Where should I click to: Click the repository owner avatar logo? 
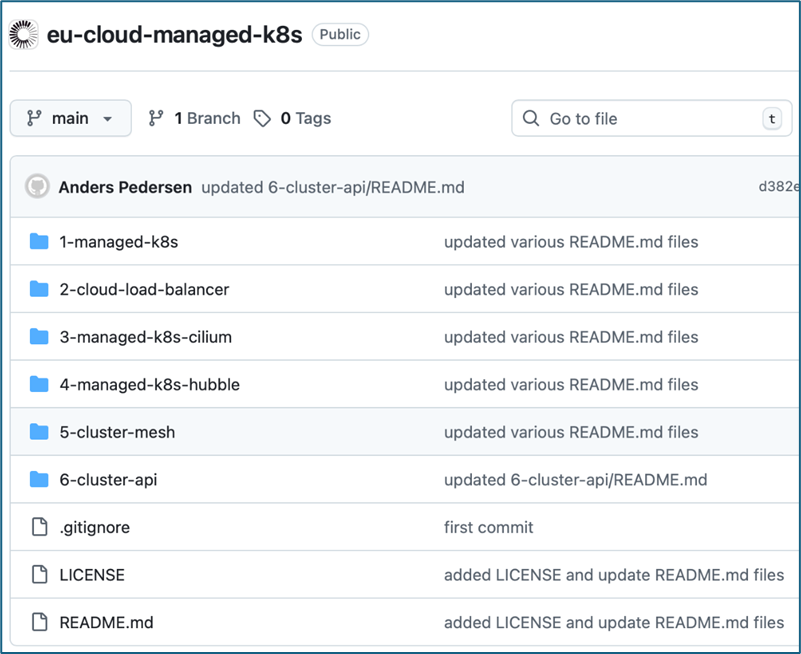point(23,34)
